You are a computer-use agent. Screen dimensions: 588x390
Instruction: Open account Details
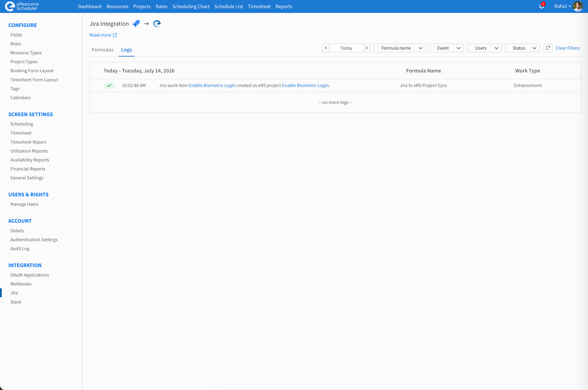(x=17, y=231)
